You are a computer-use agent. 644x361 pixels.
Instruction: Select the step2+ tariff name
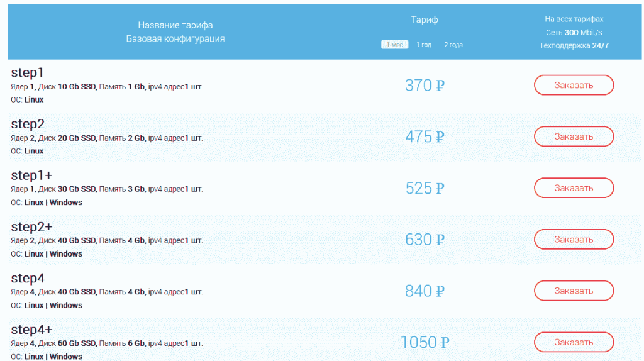(x=31, y=227)
